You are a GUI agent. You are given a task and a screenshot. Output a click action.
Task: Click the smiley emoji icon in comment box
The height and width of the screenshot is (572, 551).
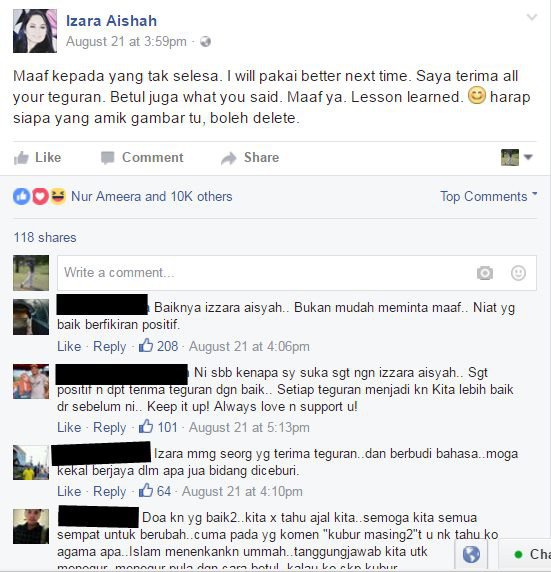[x=518, y=273]
